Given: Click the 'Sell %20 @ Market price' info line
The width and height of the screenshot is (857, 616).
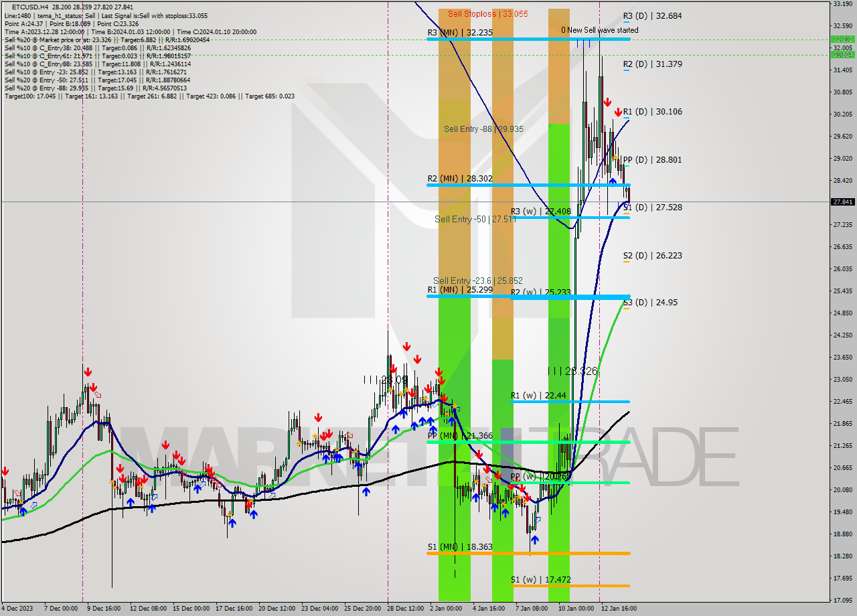Looking at the screenshot, I should click(x=108, y=40).
